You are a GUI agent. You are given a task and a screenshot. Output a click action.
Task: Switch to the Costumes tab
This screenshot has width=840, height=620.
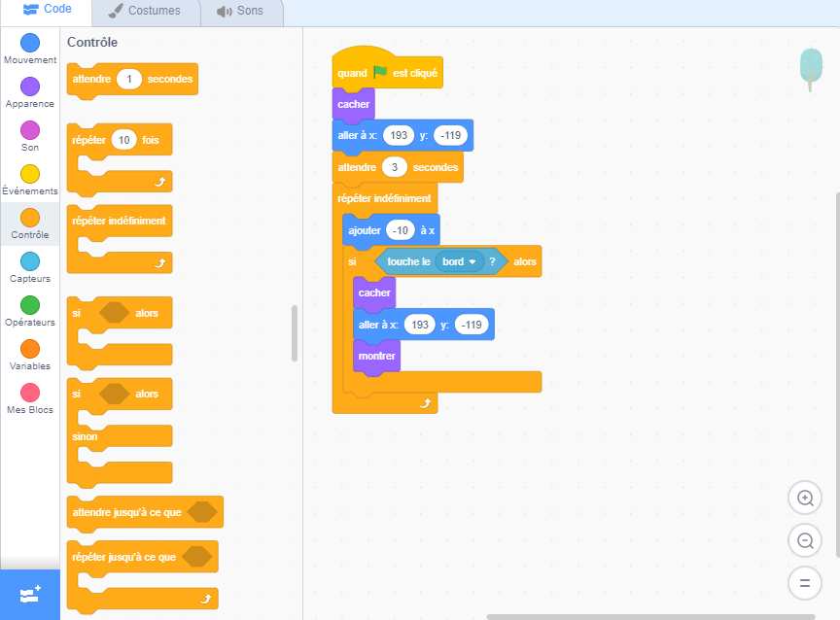tap(145, 11)
